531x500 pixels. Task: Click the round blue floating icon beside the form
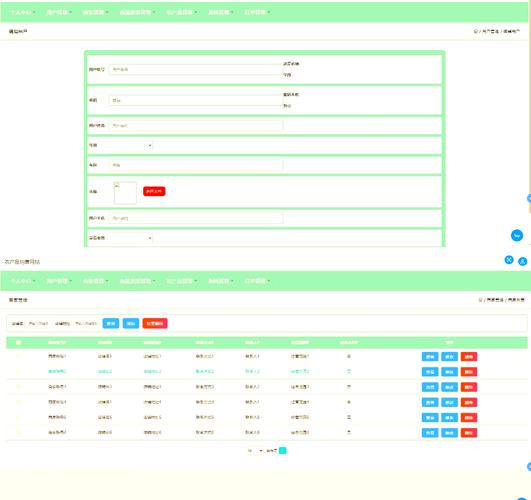(517, 235)
